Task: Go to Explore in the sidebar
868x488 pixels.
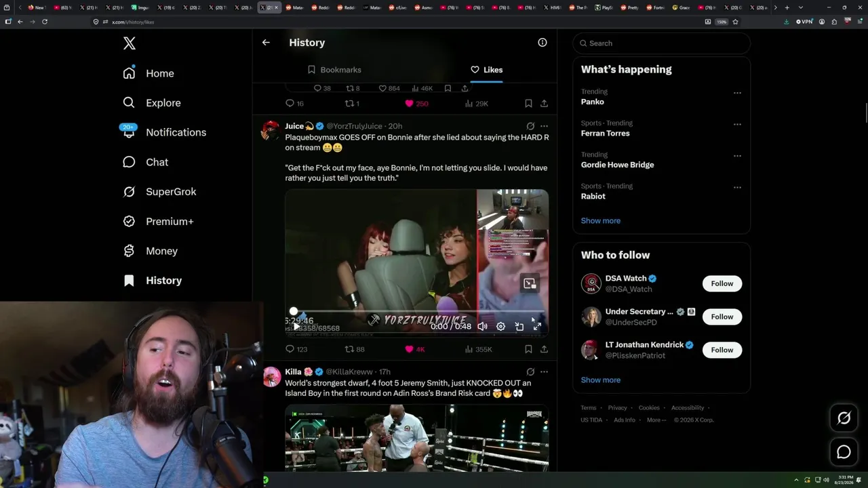Action: [152, 103]
